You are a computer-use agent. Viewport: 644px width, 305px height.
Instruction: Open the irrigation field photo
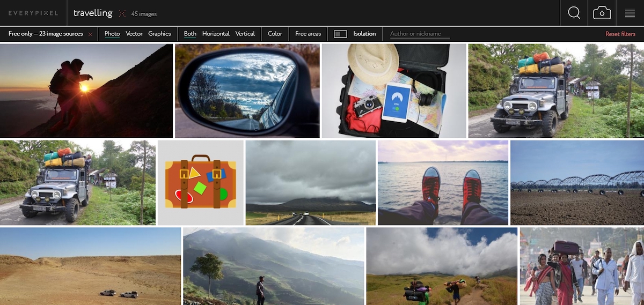point(577,183)
